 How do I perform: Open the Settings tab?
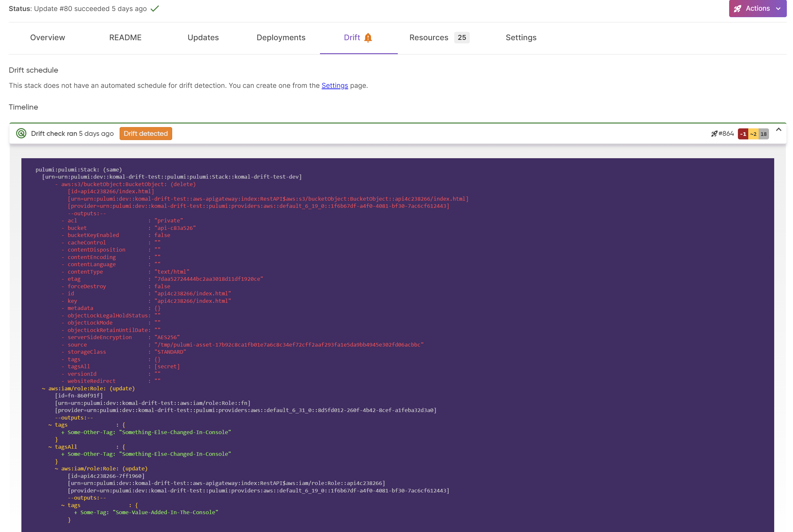click(x=521, y=38)
